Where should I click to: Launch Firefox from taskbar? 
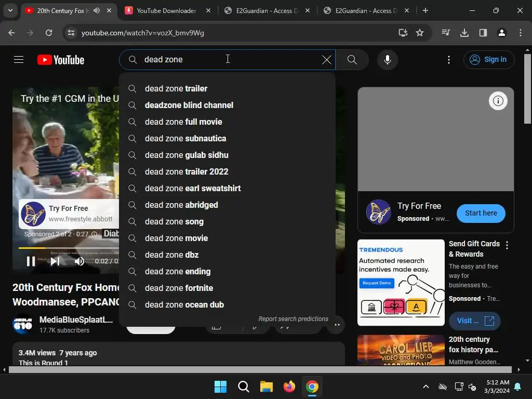(x=289, y=387)
